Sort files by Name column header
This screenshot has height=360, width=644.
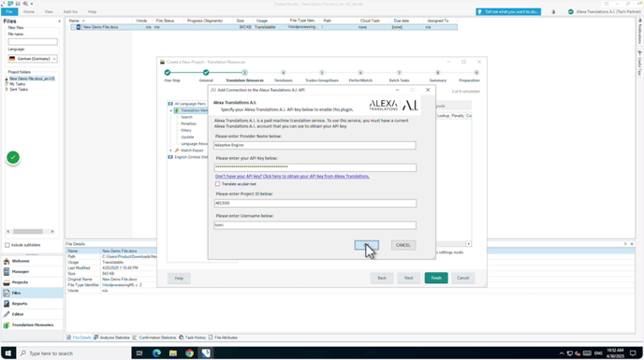74,21
